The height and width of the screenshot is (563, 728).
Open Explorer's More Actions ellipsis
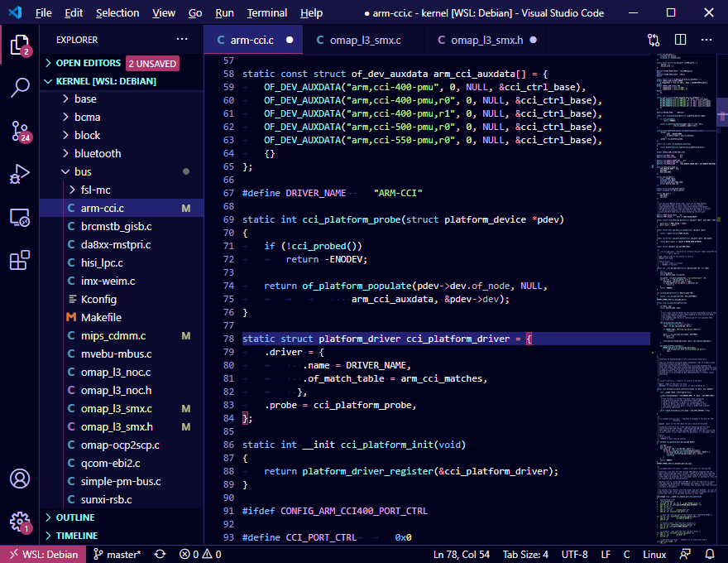point(181,39)
